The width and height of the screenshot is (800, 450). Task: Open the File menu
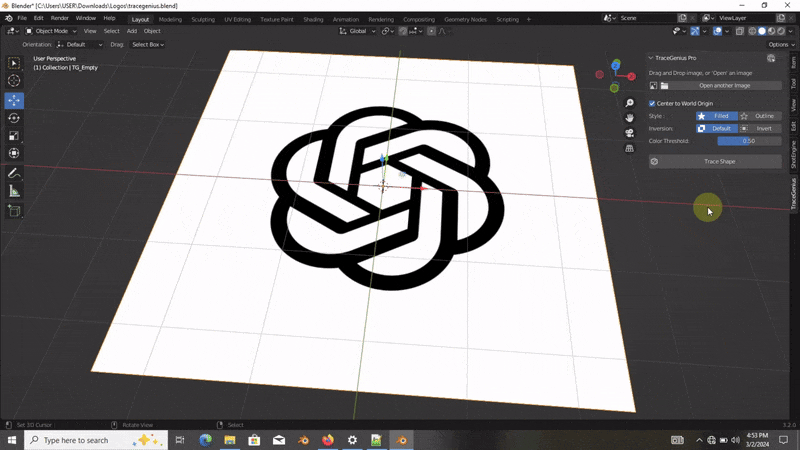(22, 18)
